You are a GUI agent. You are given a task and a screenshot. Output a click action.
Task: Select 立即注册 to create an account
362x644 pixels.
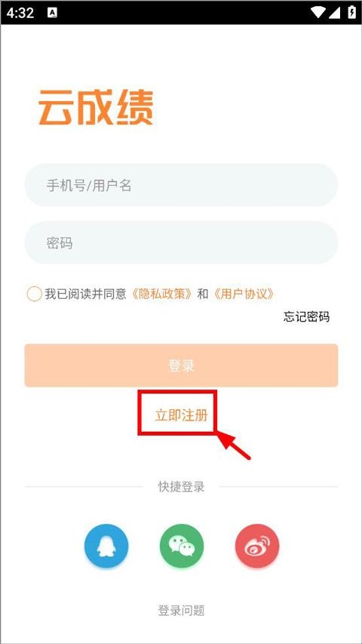[x=181, y=415]
